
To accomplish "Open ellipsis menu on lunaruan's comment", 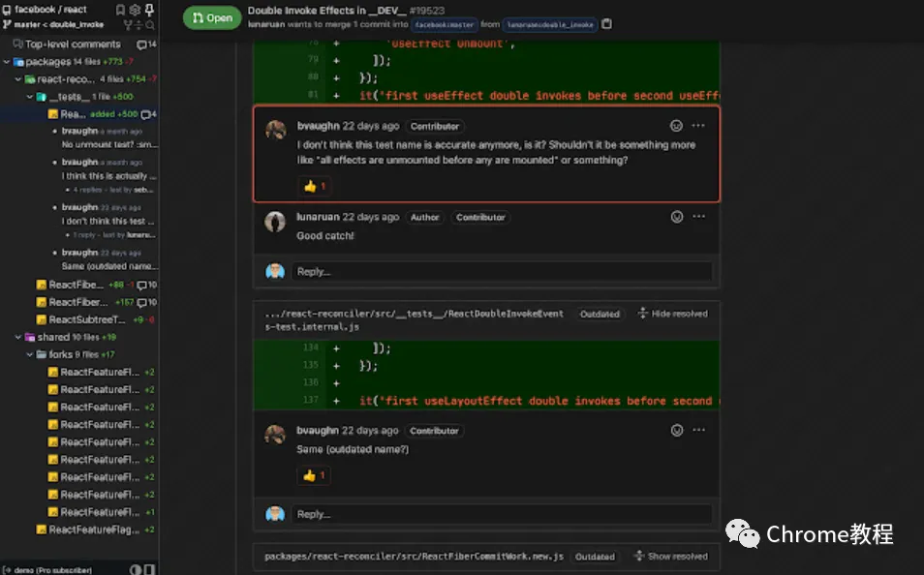I will (699, 217).
